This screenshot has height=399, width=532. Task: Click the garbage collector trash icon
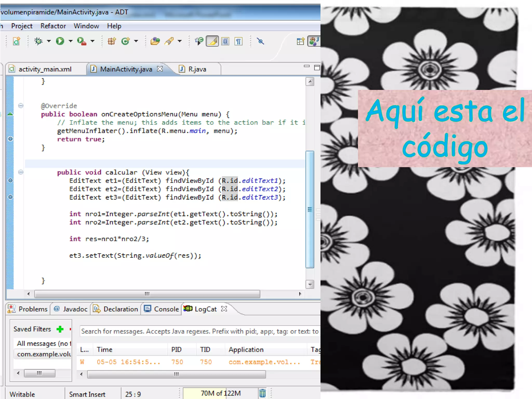click(262, 393)
